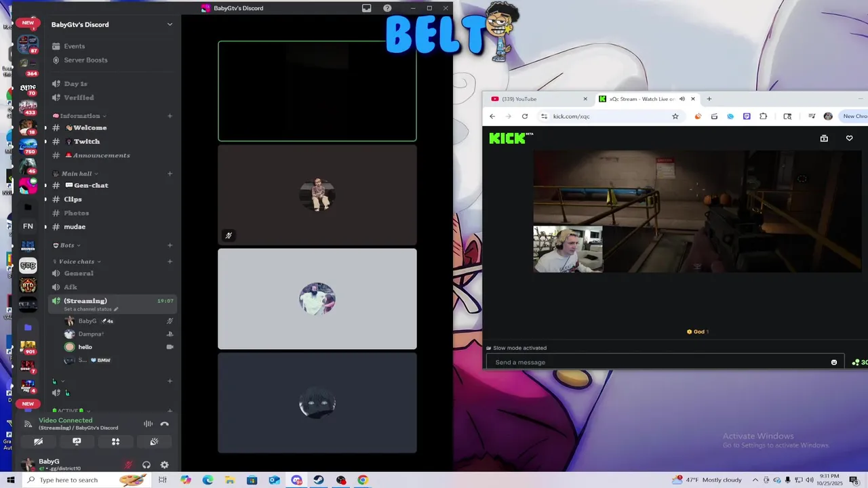Open the Photos channel
868x488 pixels.
click(x=76, y=213)
